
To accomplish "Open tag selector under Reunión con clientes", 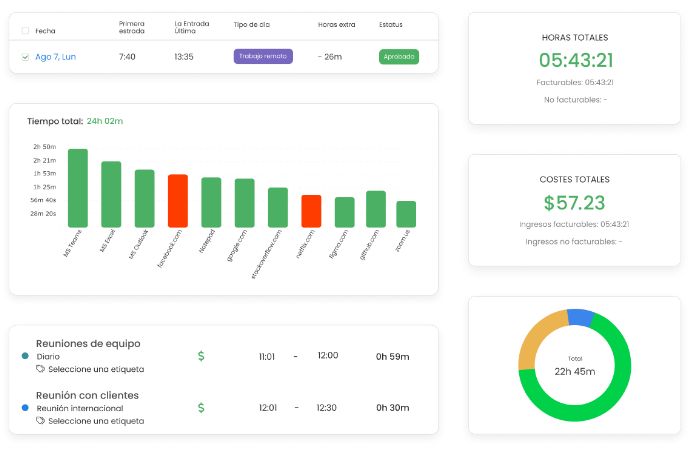I will coord(96,421).
